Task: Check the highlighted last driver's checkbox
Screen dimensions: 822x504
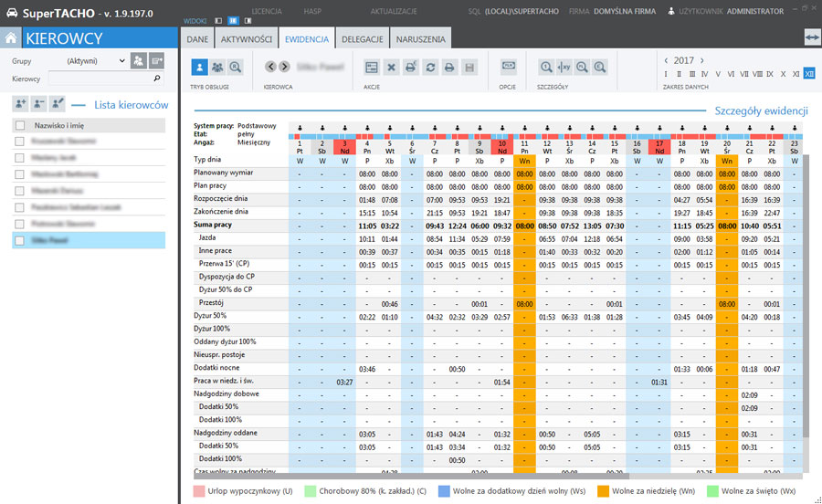Action: [x=20, y=240]
